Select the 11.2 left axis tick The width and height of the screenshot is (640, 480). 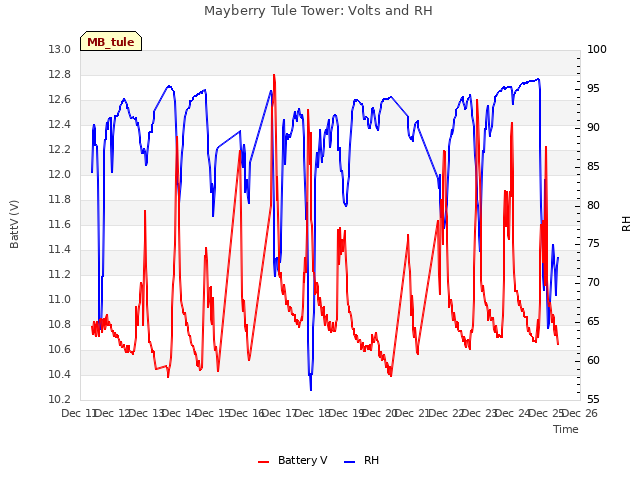(60, 275)
